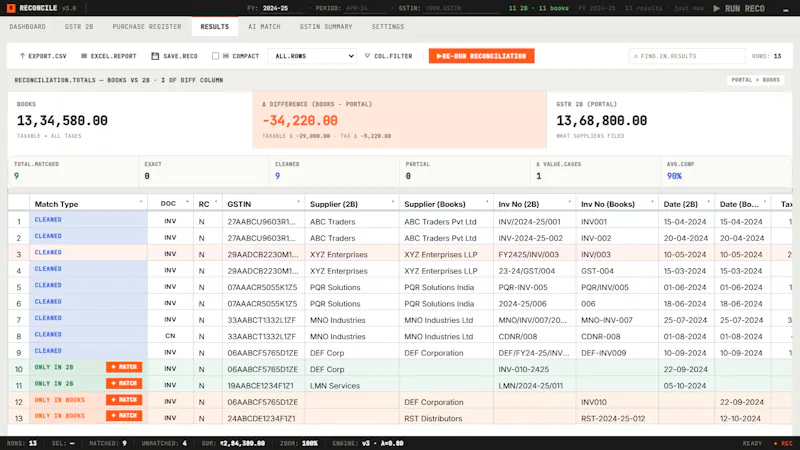
Task: Click Re-Run Reconciliation button
Action: pyautogui.click(x=481, y=56)
